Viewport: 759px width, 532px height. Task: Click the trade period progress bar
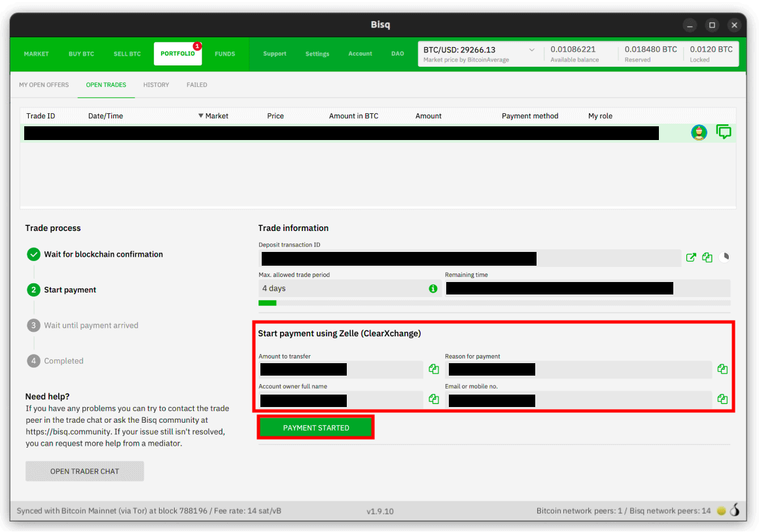point(494,303)
